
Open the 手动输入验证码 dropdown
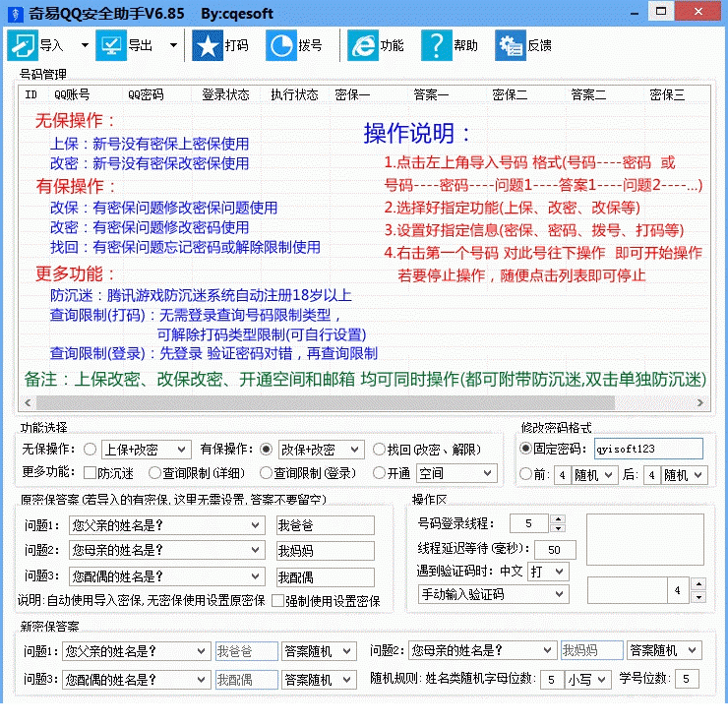(x=493, y=594)
